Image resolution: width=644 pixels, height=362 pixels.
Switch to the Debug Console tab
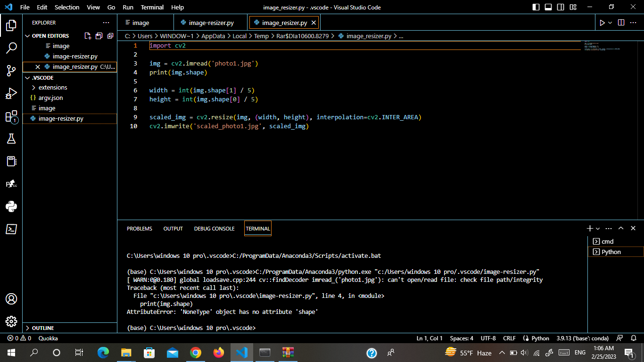pos(214,229)
